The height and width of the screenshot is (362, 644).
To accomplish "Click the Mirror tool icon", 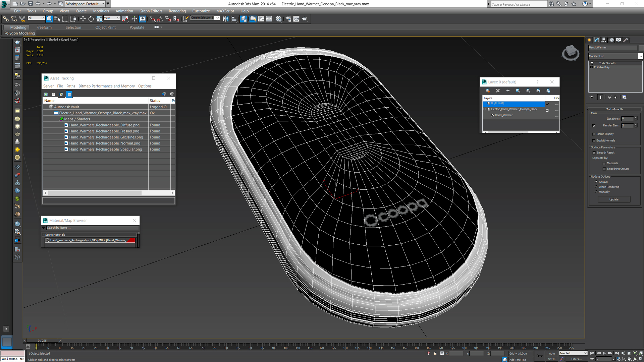I will [225, 19].
